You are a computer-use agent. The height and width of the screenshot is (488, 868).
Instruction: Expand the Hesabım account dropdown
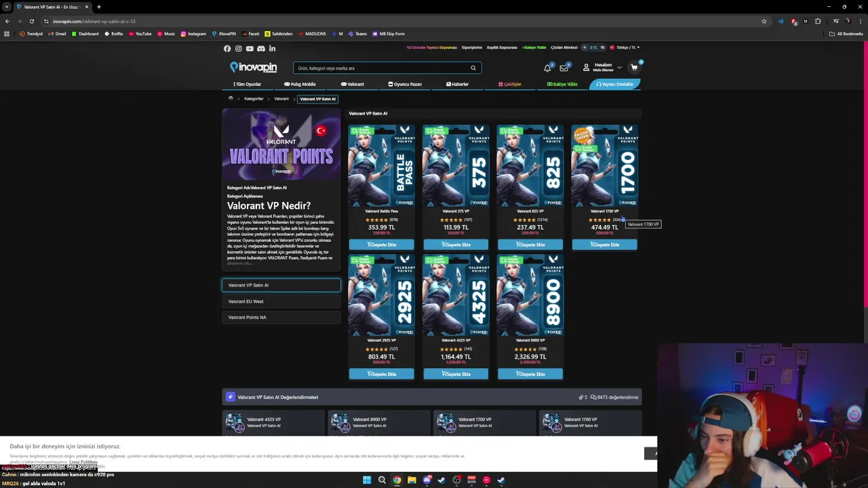pos(602,67)
